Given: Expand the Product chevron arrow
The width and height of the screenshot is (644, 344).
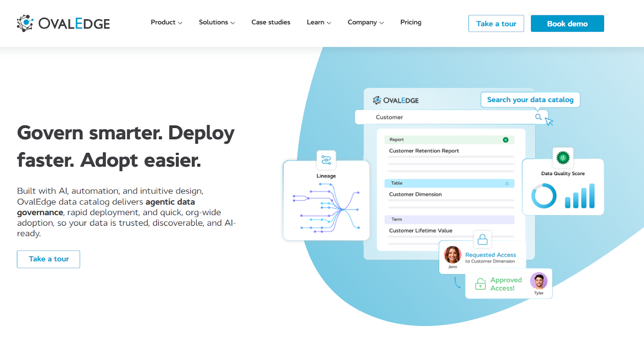Looking at the screenshot, I should [180, 23].
